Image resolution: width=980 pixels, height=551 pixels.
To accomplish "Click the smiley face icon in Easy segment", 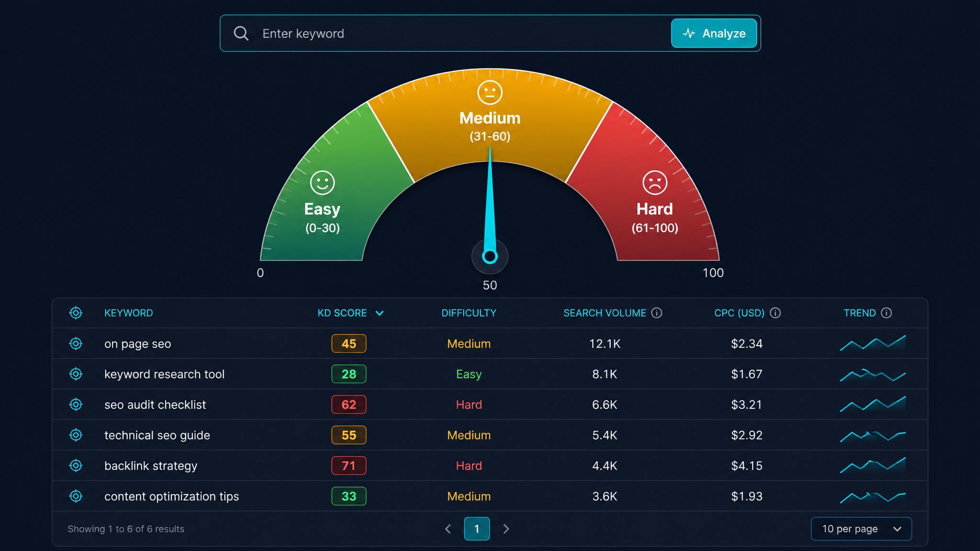I will coord(323,183).
